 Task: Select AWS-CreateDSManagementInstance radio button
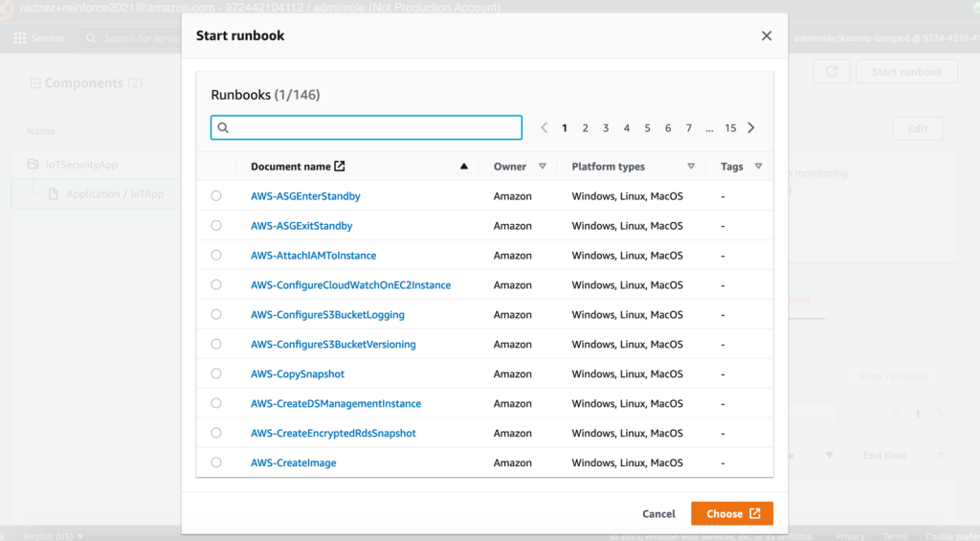pos(216,403)
